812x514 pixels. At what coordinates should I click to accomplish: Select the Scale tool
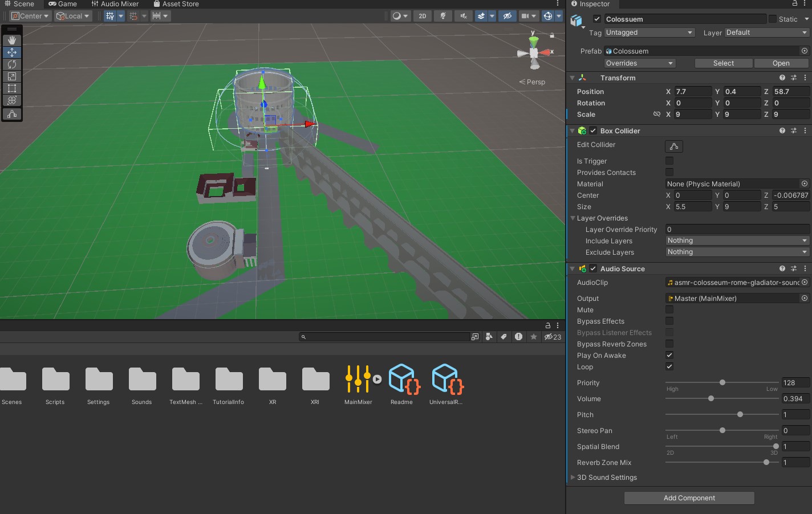[11, 76]
